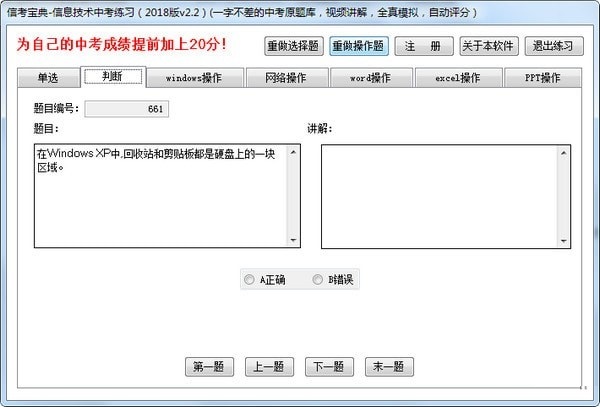Click the red slogan 为自己的中考成绩提前加上20分
This screenshot has width=600, height=407.
tap(121, 44)
